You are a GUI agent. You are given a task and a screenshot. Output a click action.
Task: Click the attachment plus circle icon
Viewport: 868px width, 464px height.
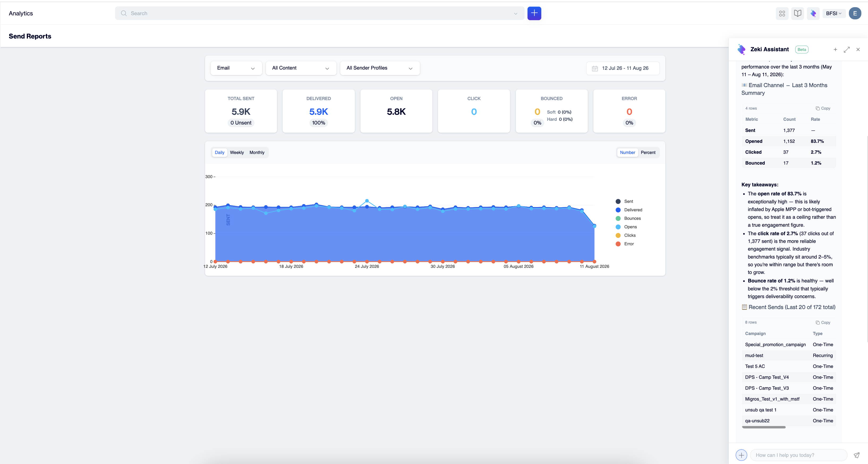click(741, 455)
